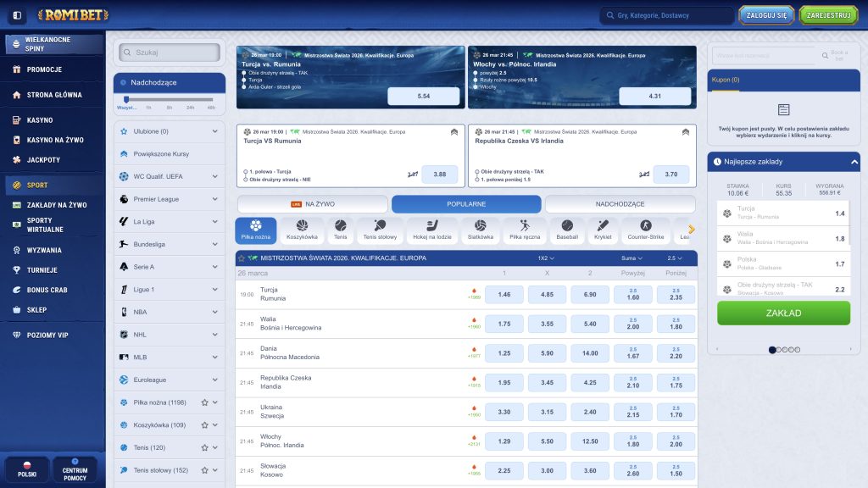Collapse the sidebar with the panel icon
The height and width of the screenshot is (488, 868).
tap(17, 15)
